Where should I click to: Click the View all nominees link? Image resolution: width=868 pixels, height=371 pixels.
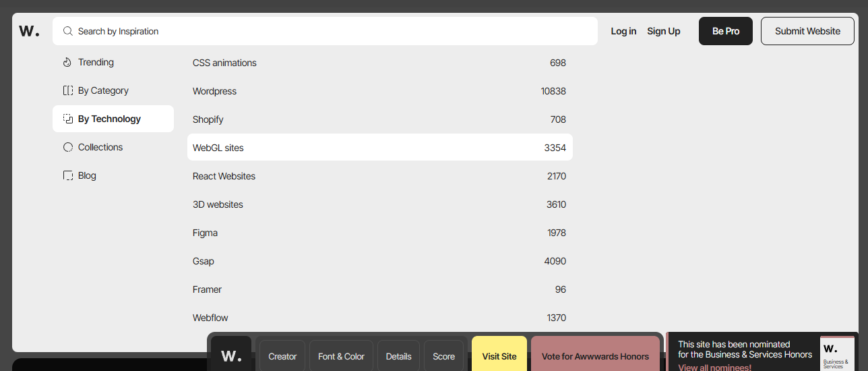tap(714, 367)
